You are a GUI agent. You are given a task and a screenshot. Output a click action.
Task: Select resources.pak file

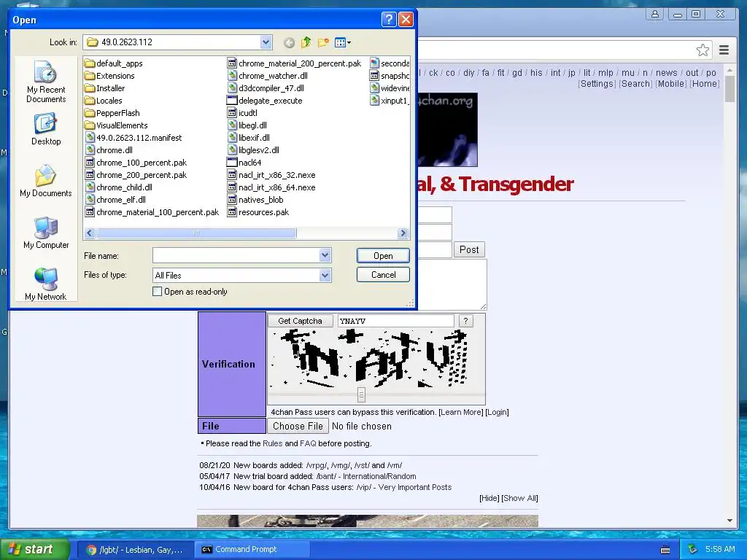click(258, 212)
